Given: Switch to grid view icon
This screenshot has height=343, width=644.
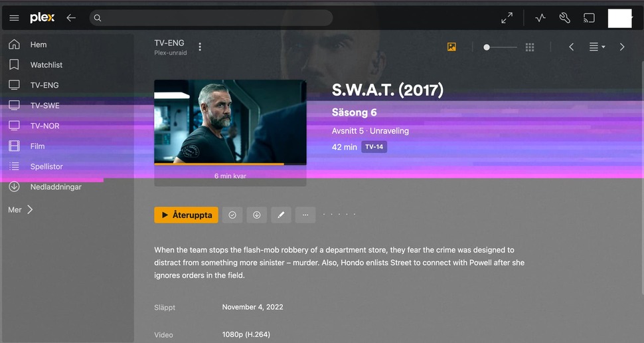Looking at the screenshot, I should (x=530, y=47).
